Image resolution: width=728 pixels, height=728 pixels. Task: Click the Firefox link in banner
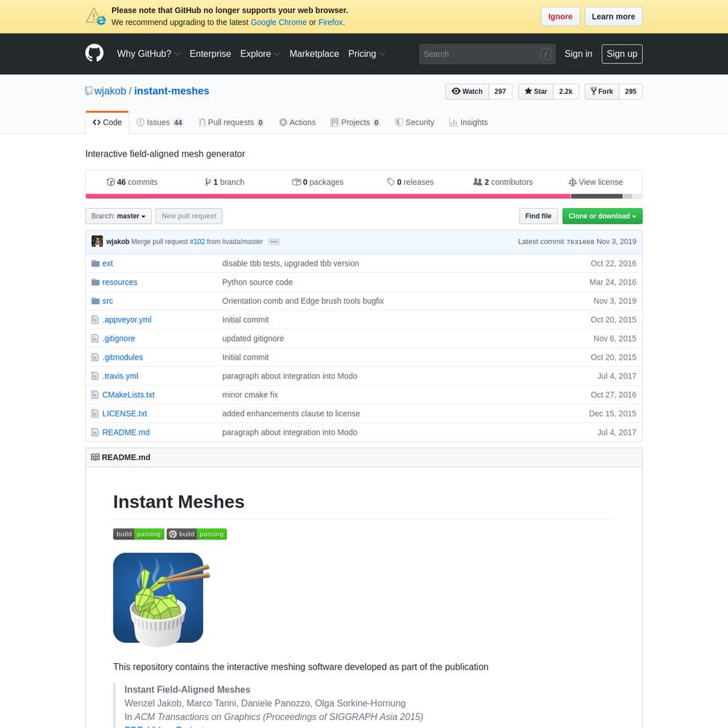(331, 23)
